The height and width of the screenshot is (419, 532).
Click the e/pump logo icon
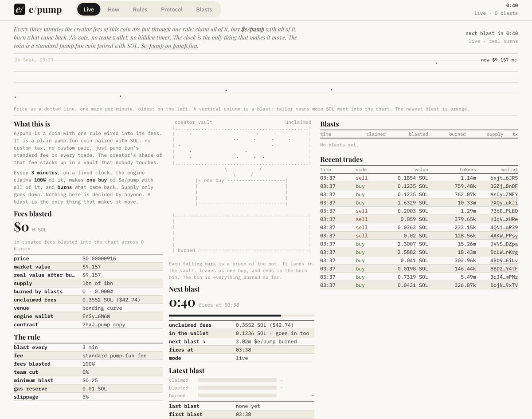20,9
